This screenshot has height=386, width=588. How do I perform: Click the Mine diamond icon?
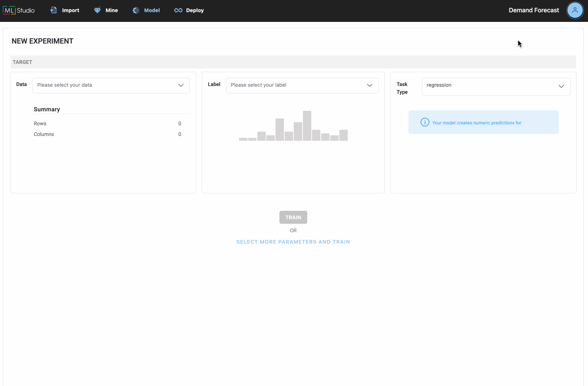[x=97, y=10]
